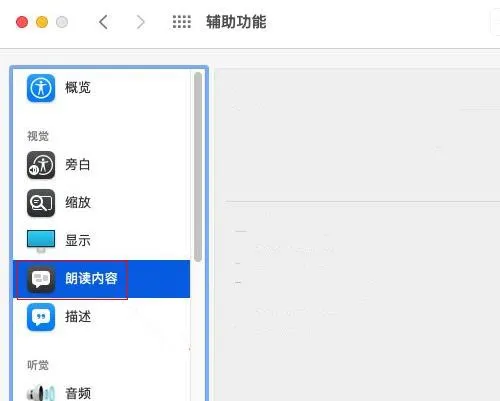
Task: Choose the 旁白 sidebar entry
Action: pos(102,165)
